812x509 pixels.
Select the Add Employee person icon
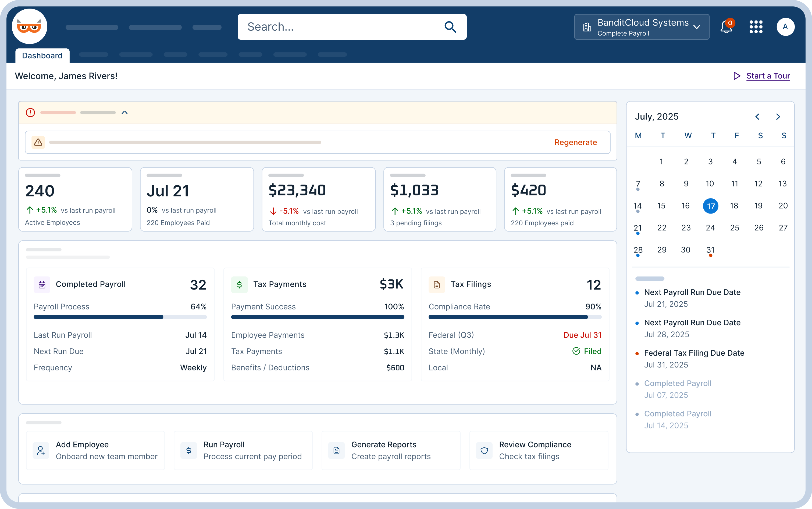point(41,450)
